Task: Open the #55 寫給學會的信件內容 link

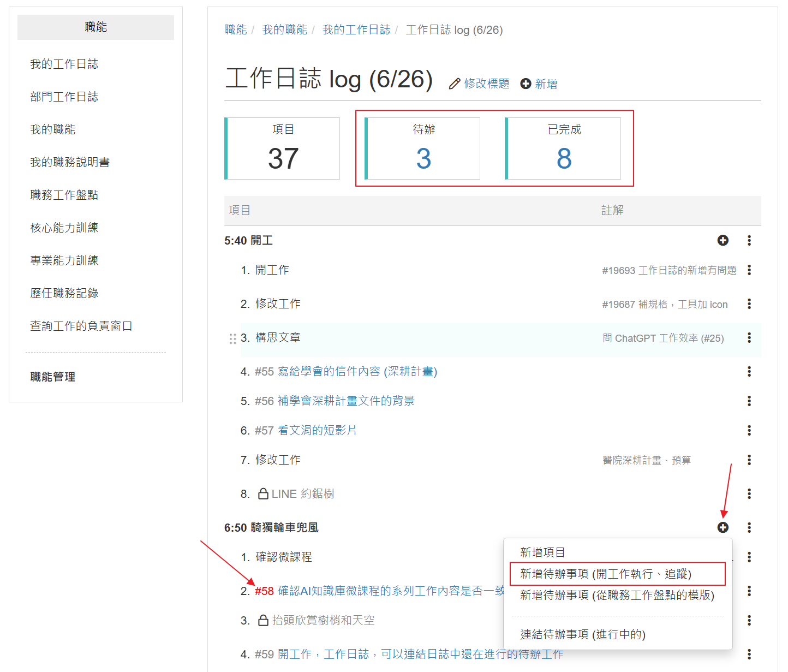Action: coord(346,372)
